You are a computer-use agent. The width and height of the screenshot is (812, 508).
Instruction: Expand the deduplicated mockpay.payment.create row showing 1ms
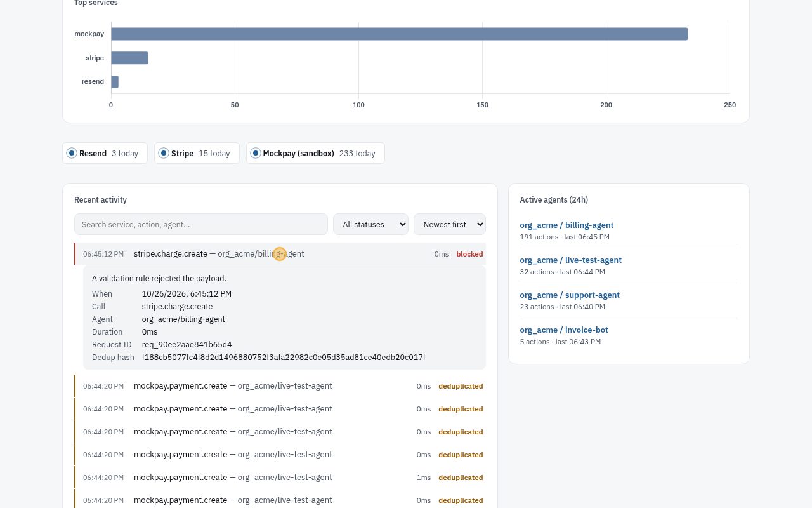(280, 478)
